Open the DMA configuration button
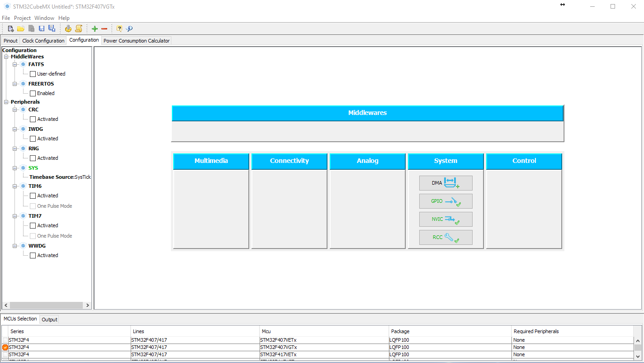Screen dimensions: 644x363 [x=446, y=183]
